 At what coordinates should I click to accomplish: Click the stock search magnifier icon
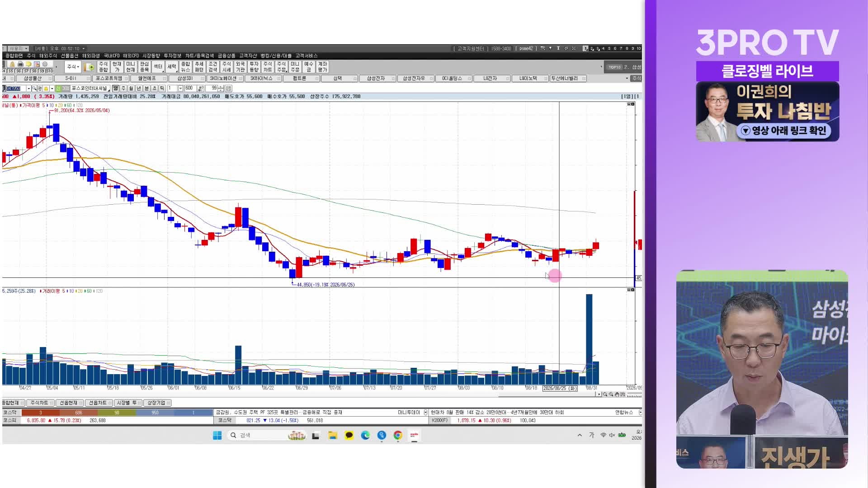pyautogui.click(x=34, y=88)
